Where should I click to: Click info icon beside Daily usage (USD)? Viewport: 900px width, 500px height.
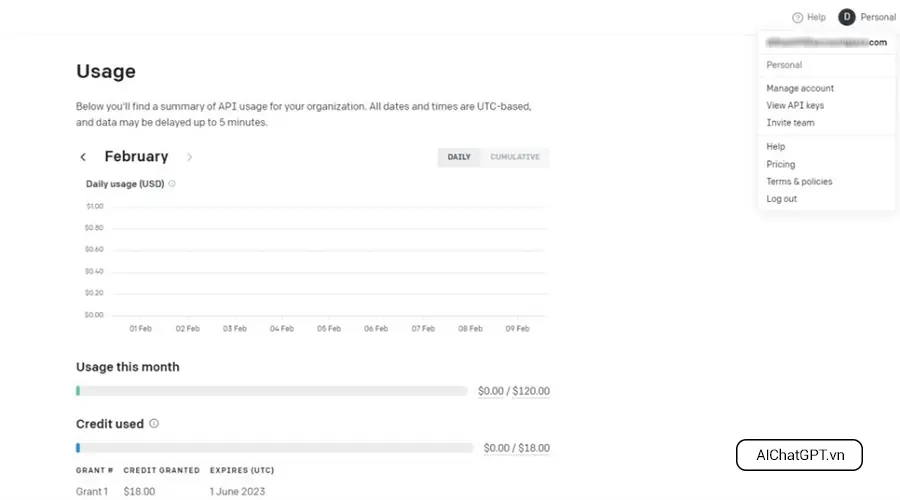[172, 184]
